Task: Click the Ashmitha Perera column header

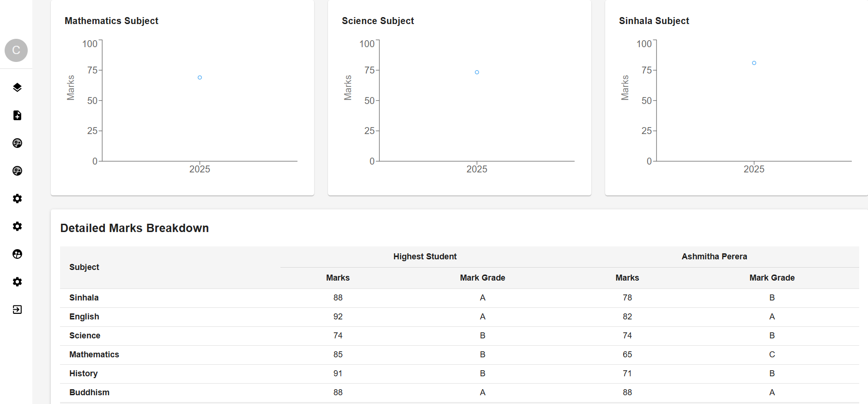Action: pyautogui.click(x=714, y=257)
